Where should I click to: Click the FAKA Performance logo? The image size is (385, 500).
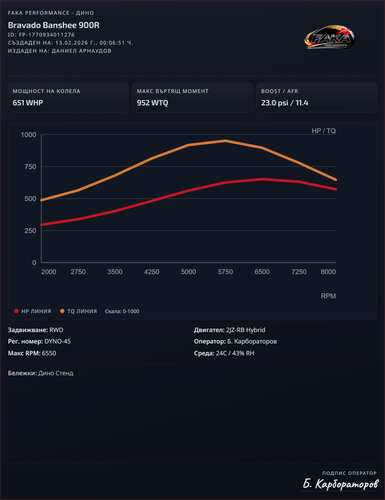coord(329,37)
